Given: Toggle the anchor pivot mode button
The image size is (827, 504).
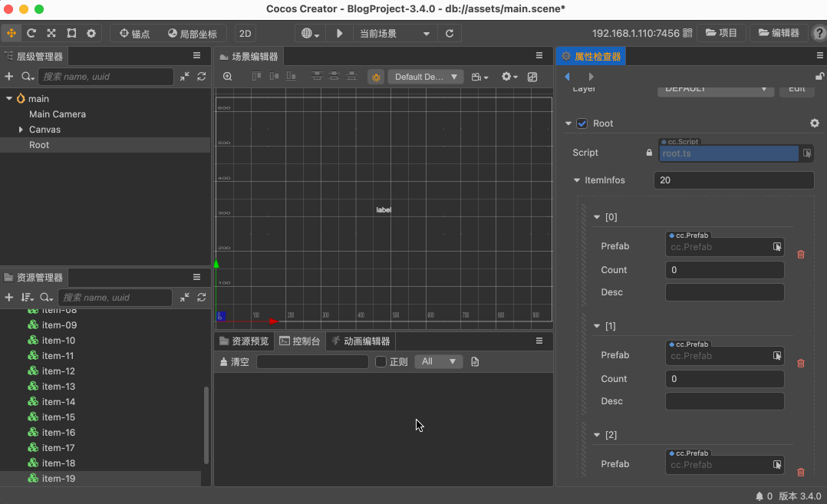Looking at the screenshot, I should (x=134, y=33).
